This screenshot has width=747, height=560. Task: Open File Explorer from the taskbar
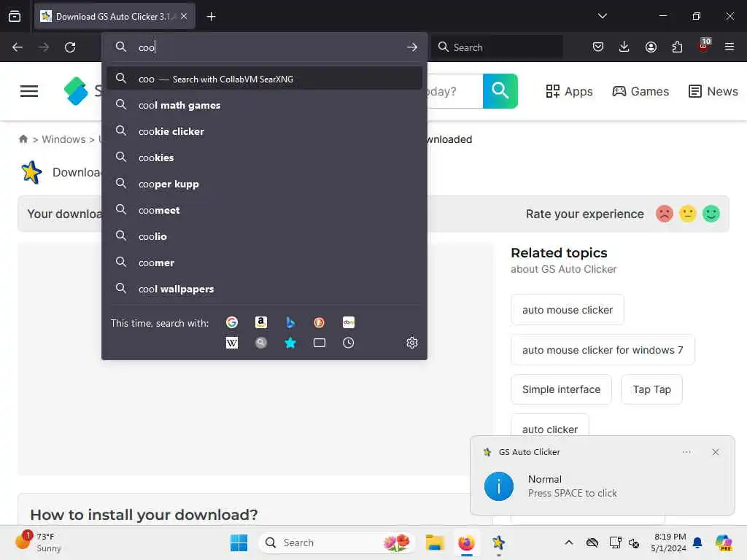(x=435, y=542)
